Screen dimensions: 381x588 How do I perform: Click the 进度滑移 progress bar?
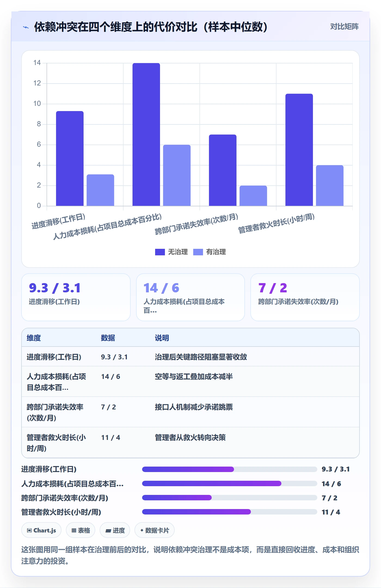230,469
